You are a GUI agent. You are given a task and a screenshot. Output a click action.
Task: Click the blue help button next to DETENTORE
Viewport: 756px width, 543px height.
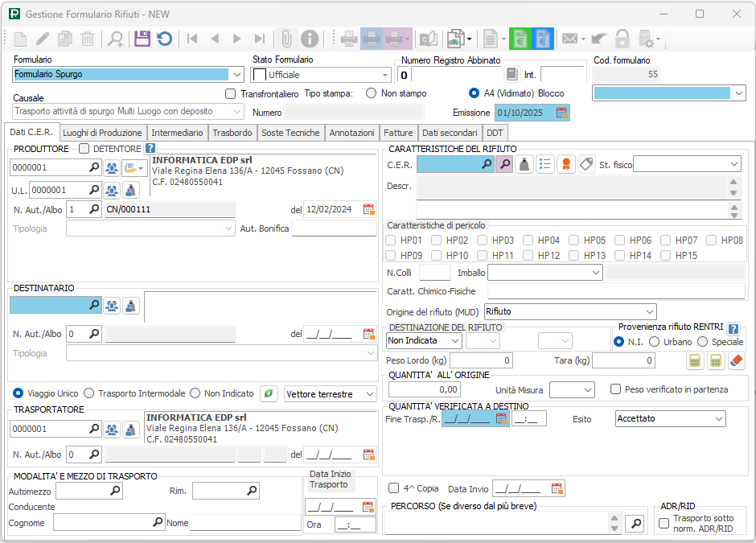click(150, 148)
